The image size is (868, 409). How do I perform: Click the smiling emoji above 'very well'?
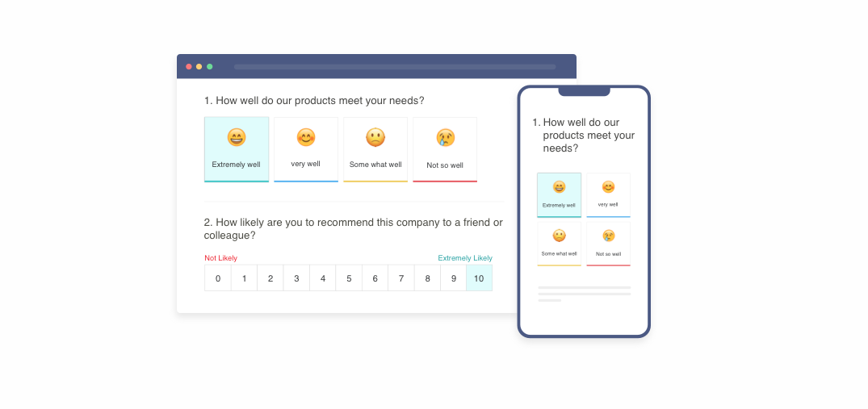click(x=305, y=138)
